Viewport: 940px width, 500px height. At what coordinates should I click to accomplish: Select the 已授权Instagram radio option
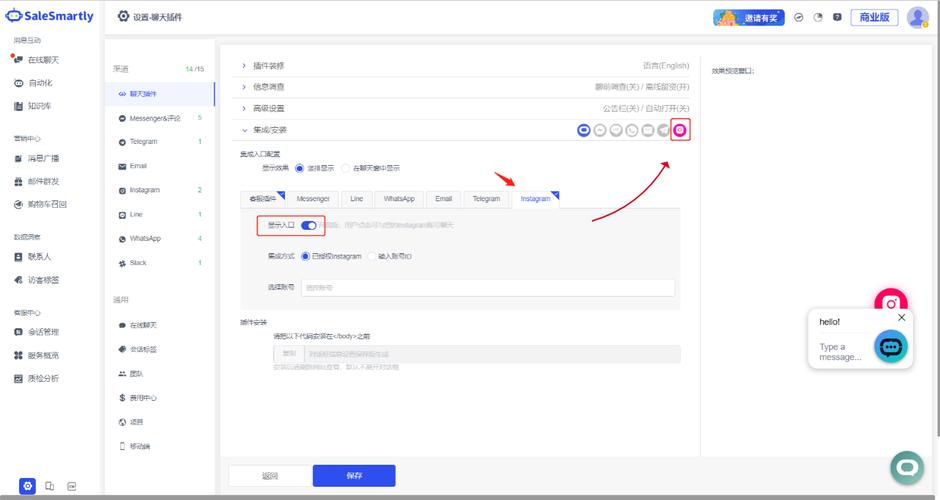(x=306, y=257)
